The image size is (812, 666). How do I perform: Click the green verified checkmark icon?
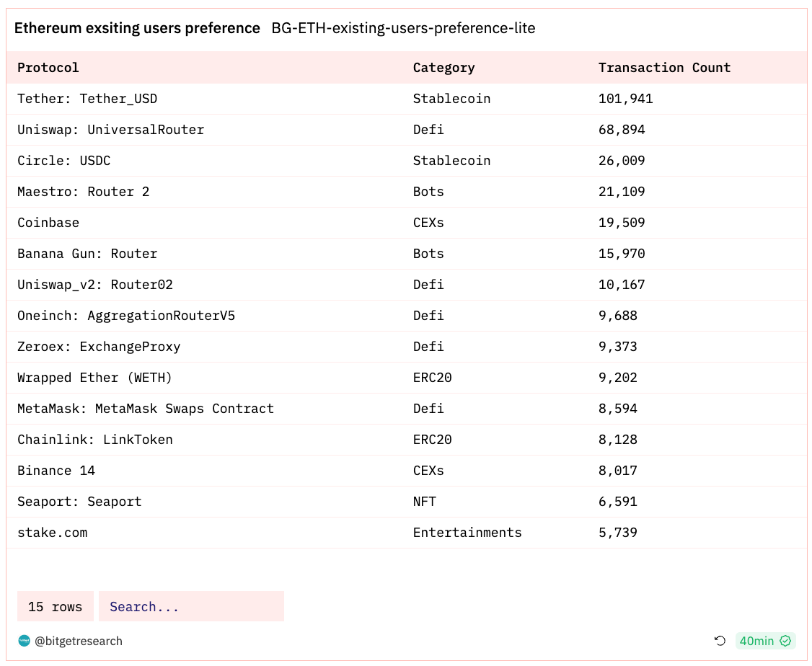click(785, 641)
